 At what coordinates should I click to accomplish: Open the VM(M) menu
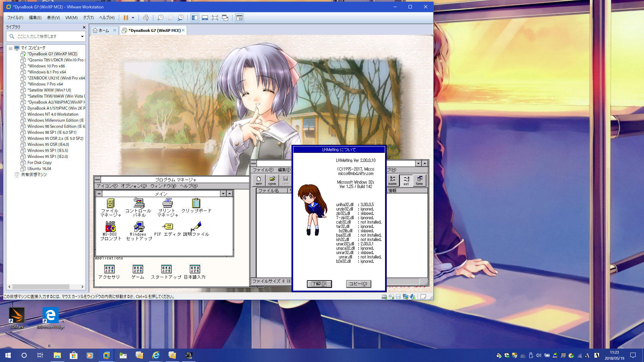coord(71,18)
